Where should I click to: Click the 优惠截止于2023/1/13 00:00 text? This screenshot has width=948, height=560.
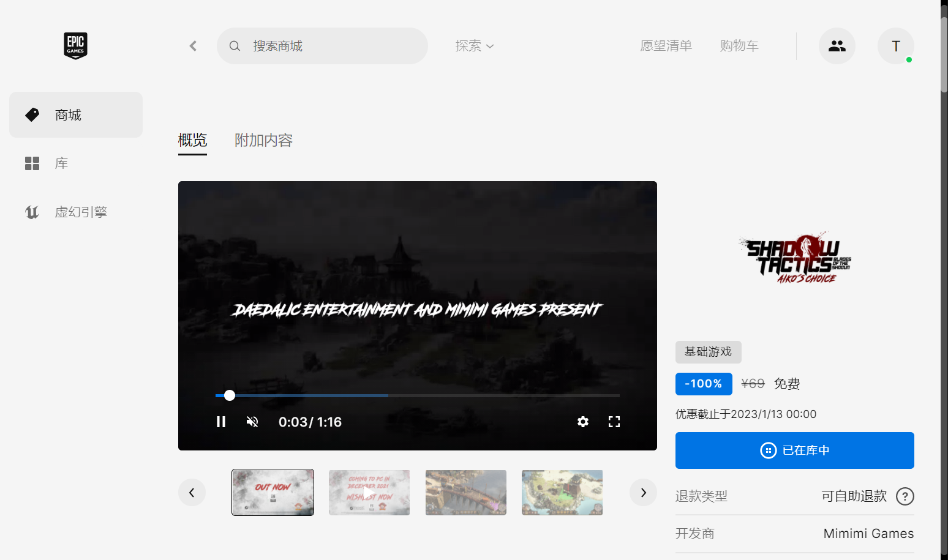tap(746, 414)
